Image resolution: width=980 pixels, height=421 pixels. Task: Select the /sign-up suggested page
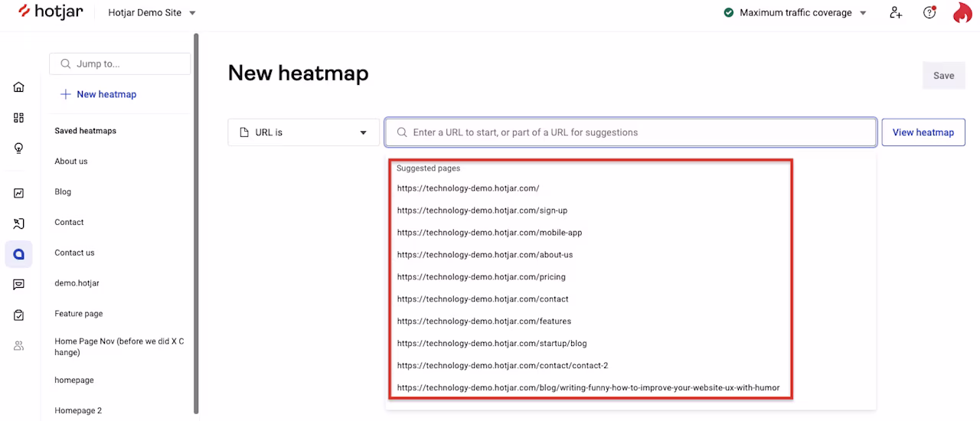tap(482, 210)
